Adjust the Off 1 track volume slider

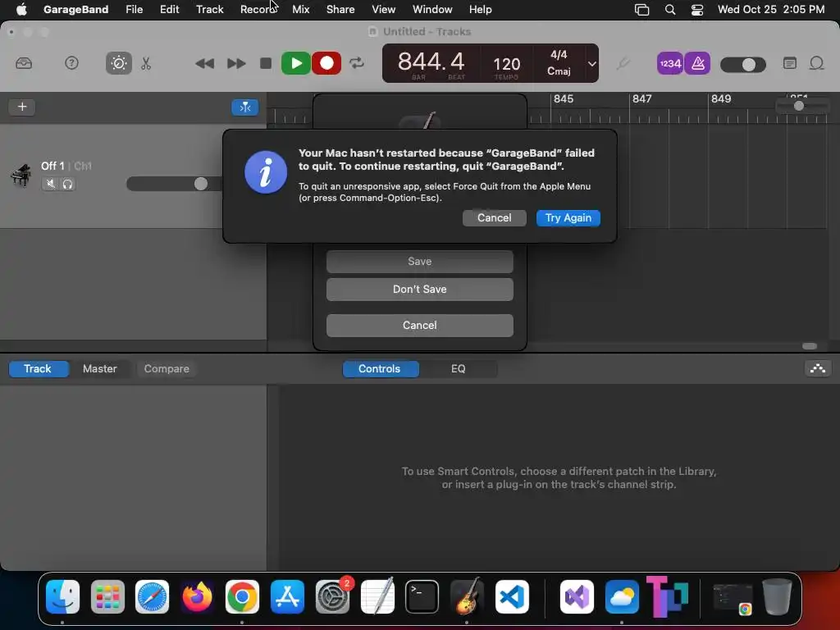174,184
